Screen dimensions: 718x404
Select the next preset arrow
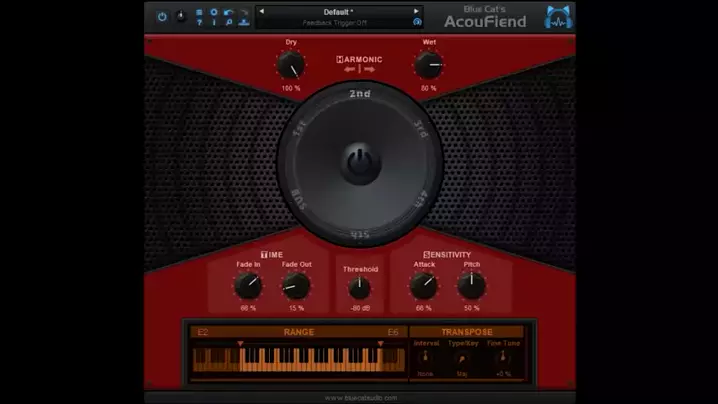pyautogui.click(x=417, y=12)
